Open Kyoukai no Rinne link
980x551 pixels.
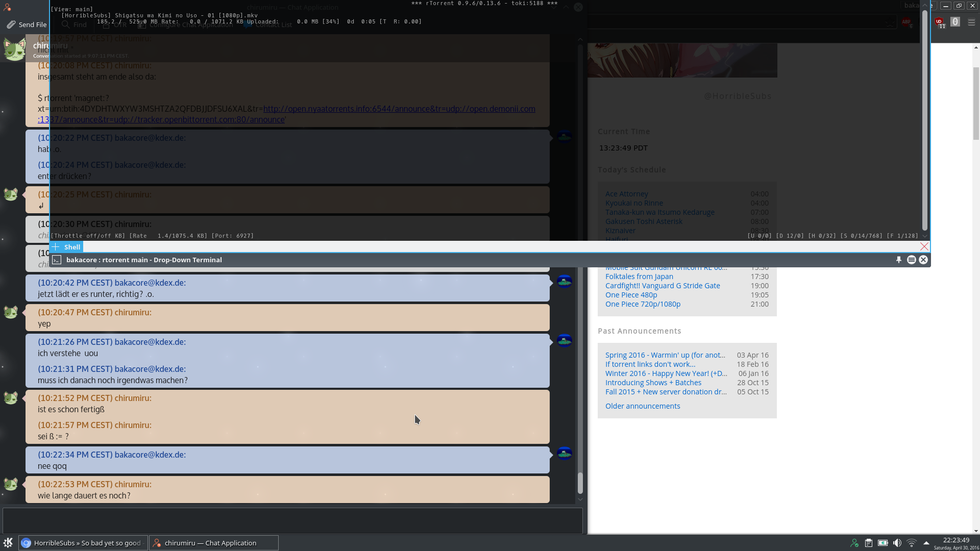(634, 203)
